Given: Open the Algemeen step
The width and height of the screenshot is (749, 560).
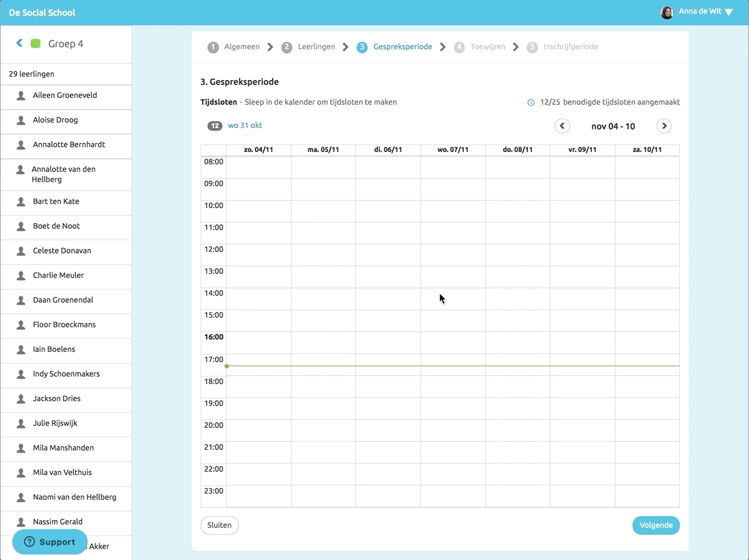Looking at the screenshot, I should coord(242,47).
